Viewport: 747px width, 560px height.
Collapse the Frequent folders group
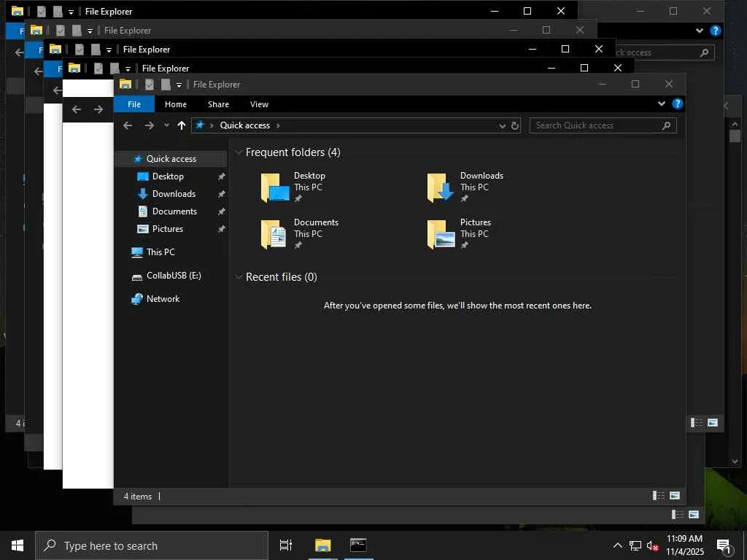coord(239,152)
